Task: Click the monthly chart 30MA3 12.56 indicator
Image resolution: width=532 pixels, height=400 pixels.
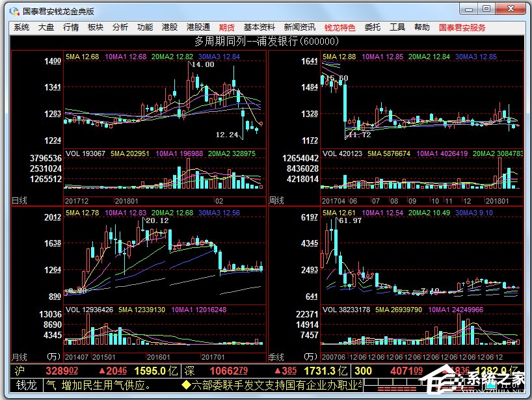Action: (219, 213)
